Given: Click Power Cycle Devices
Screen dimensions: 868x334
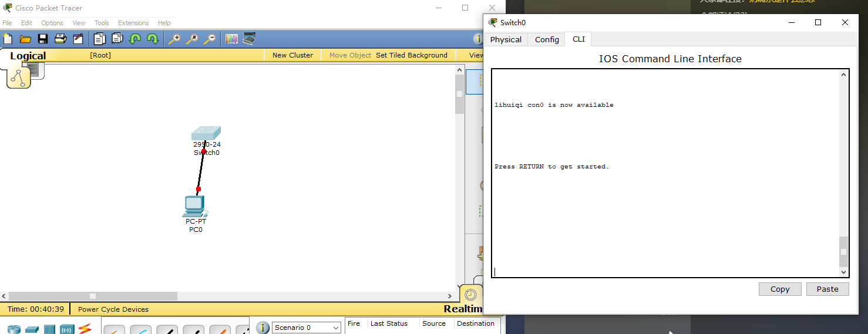Looking at the screenshot, I should pyautogui.click(x=113, y=309).
